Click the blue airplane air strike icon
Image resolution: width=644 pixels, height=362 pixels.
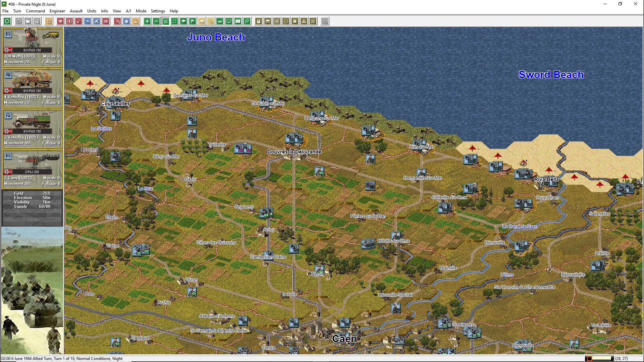tap(97, 21)
